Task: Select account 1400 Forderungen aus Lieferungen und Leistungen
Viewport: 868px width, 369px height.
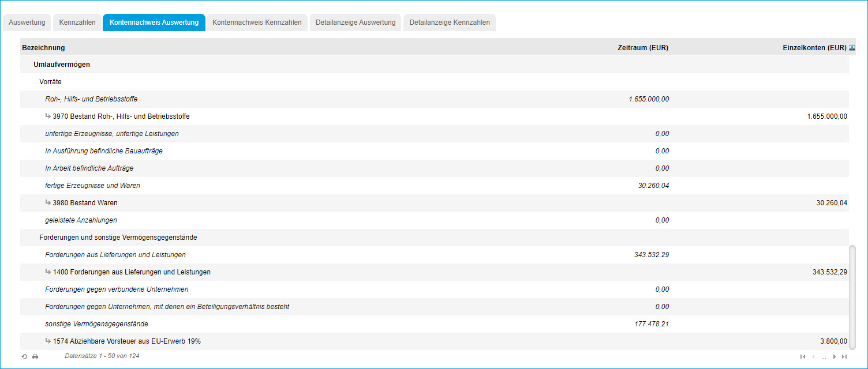Action: click(x=435, y=272)
